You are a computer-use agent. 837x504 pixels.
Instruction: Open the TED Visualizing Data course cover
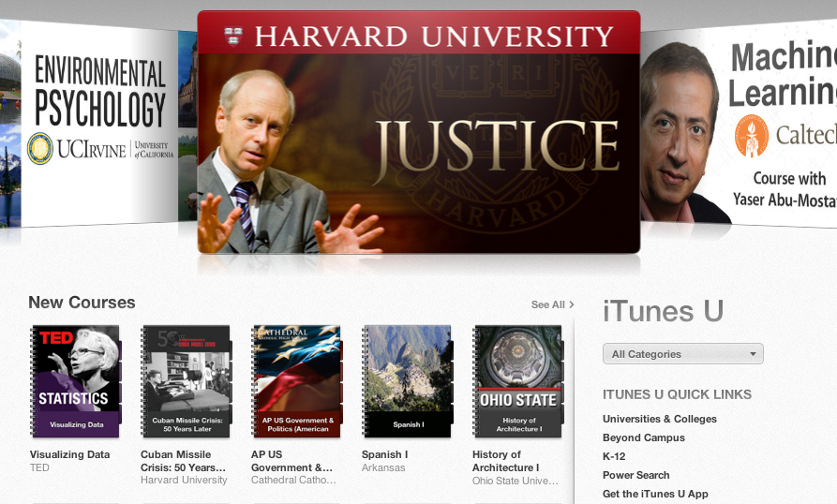(x=76, y=381)
